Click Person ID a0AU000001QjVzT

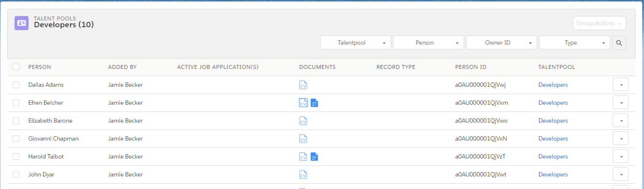481,157
